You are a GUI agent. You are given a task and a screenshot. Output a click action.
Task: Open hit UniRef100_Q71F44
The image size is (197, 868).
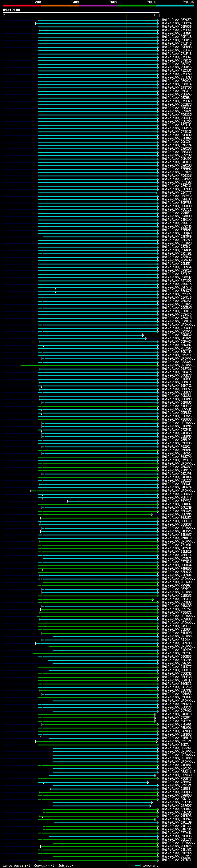pyautogui.click(x=177, y=30)
